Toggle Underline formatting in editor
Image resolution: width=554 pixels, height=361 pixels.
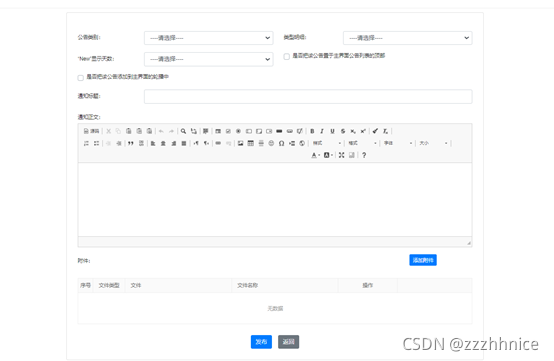332,131
